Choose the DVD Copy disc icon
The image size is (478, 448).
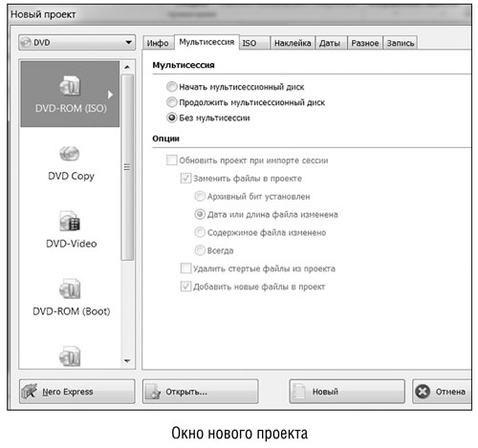[70, 154]
